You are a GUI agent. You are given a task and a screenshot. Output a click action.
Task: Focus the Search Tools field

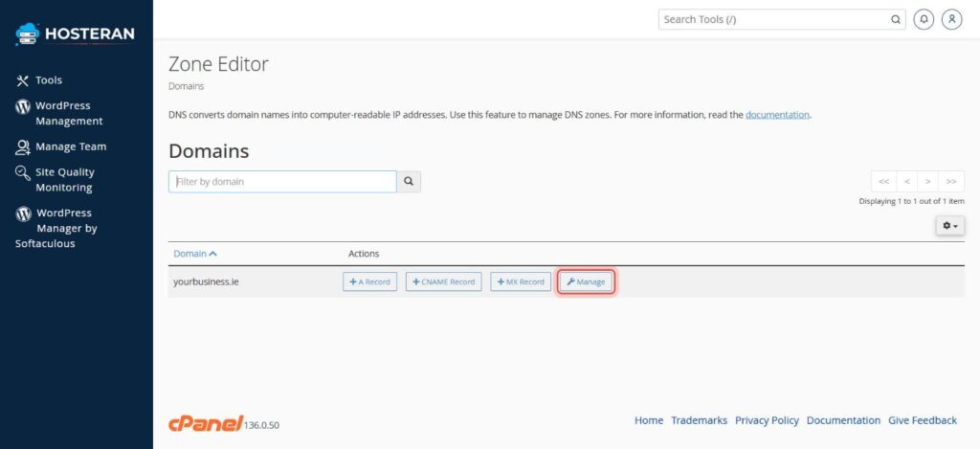[x=782, y=19]
